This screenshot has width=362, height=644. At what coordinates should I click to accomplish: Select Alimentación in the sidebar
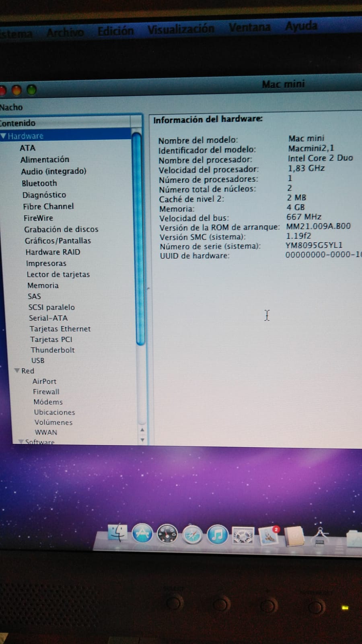coord(45,159)
